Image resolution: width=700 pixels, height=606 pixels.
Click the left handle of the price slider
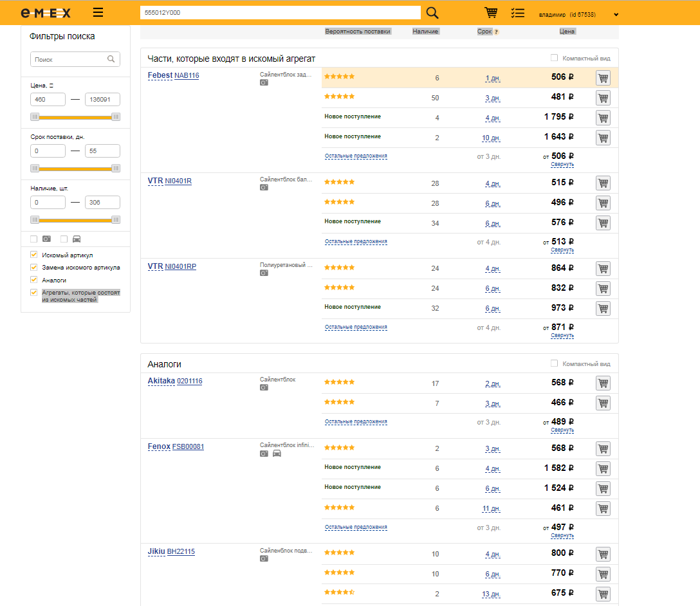[x=35, y=116]
